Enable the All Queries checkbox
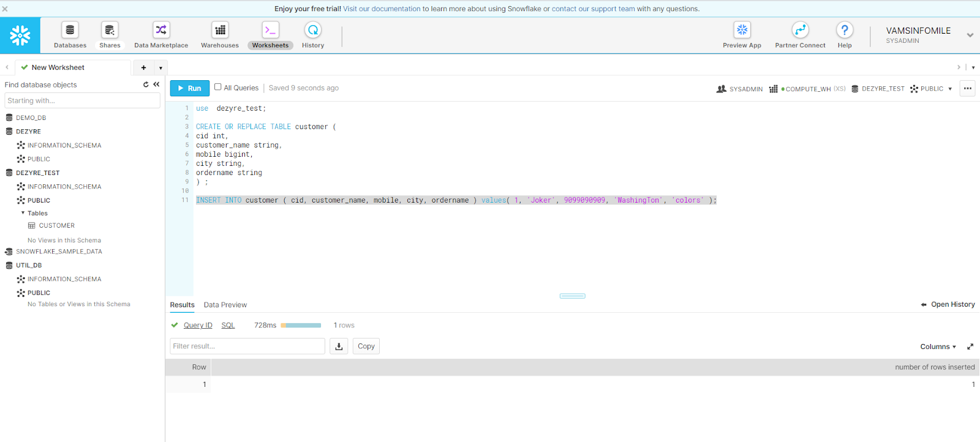This screenshot has height=442, width=980. click(x=218, y=87)
